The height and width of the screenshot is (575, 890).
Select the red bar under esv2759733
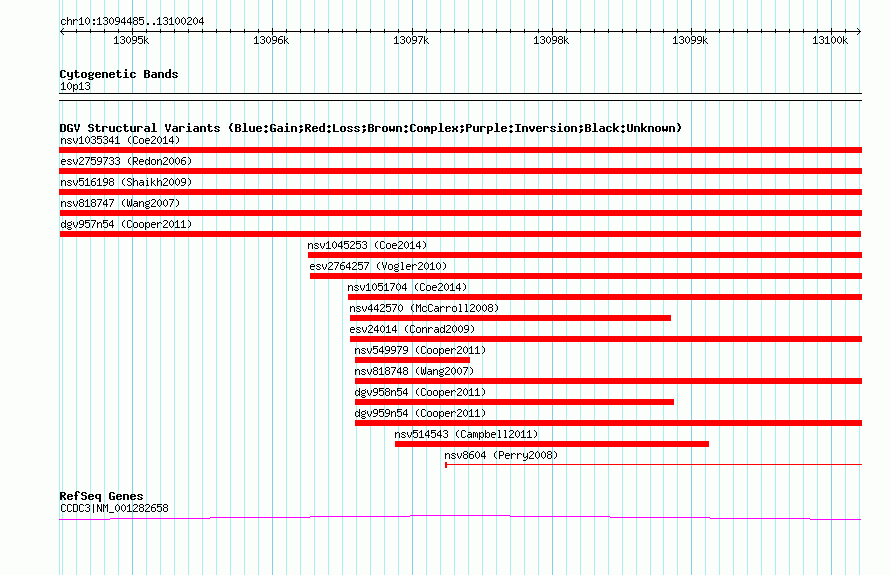[x=460, y=171]
